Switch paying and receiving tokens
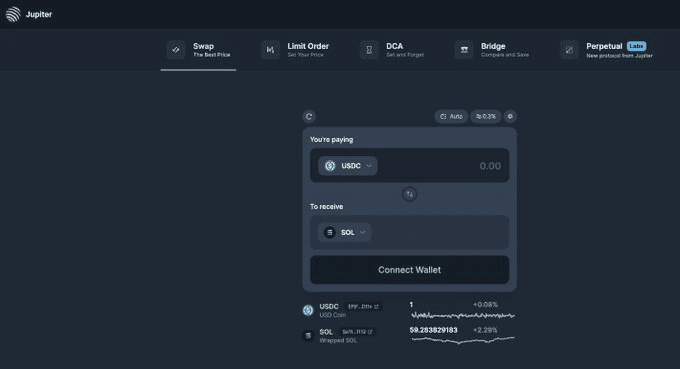The image size is (680, 369). 409,194
